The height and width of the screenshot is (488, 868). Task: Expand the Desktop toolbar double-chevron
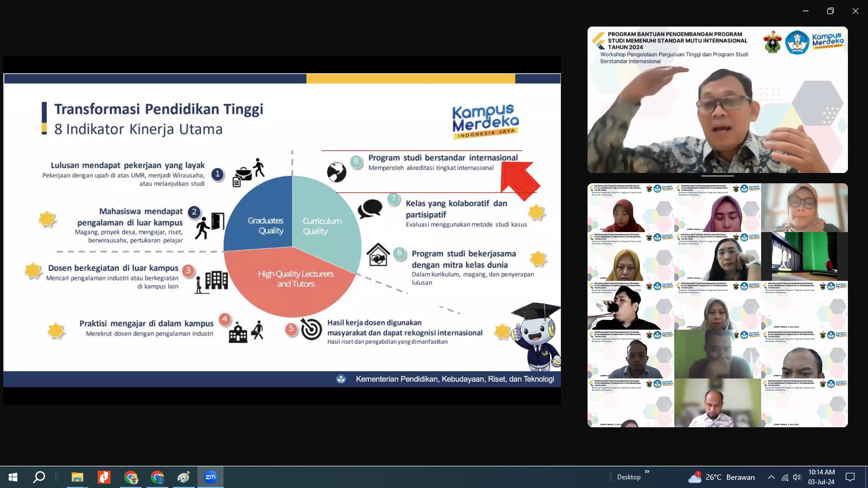(x=647, y=472)
